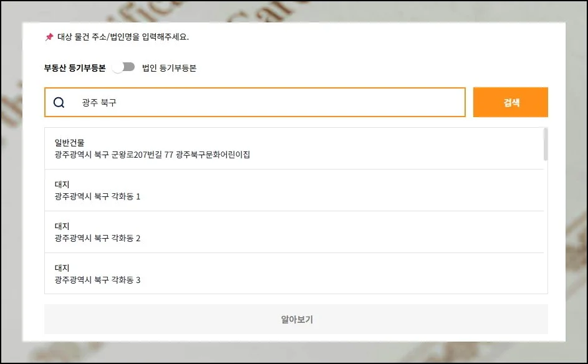
Task: Click the magnifying glass search icon
Action: pos(59,102)
